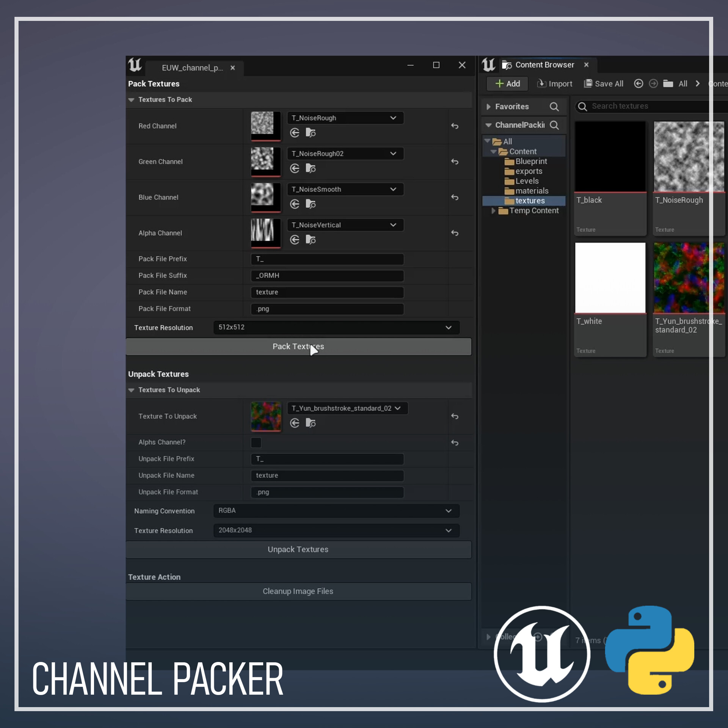The width and height of the screenshot is (728, 728).
Task: Reset Alpha Channel texture to default
Action: [x=455, y=233]
